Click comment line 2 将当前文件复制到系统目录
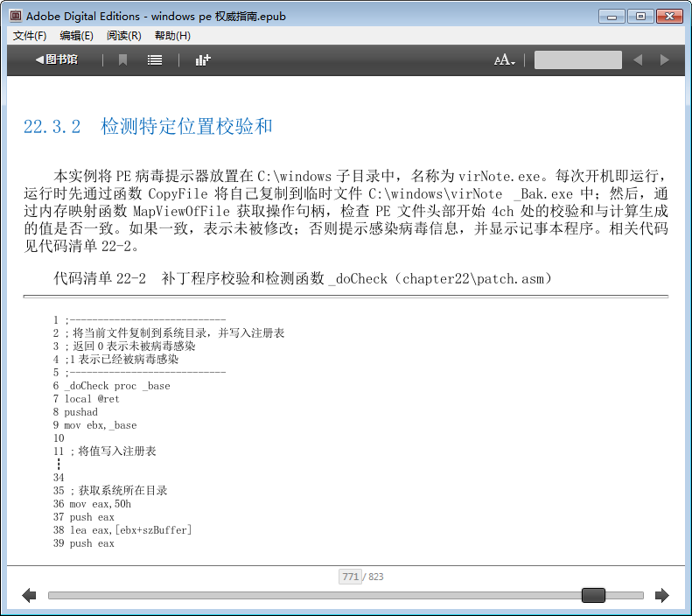 tap(169, 332)
